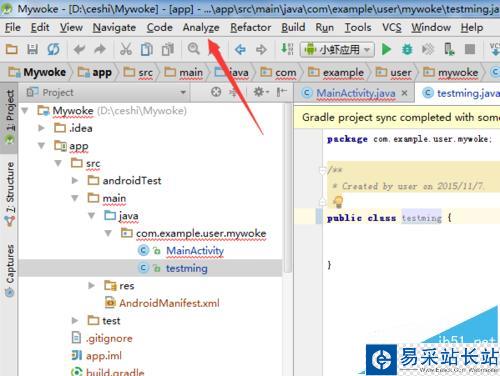Open the VCS menu
Screen dimensions: 500x376
(391, 27)
